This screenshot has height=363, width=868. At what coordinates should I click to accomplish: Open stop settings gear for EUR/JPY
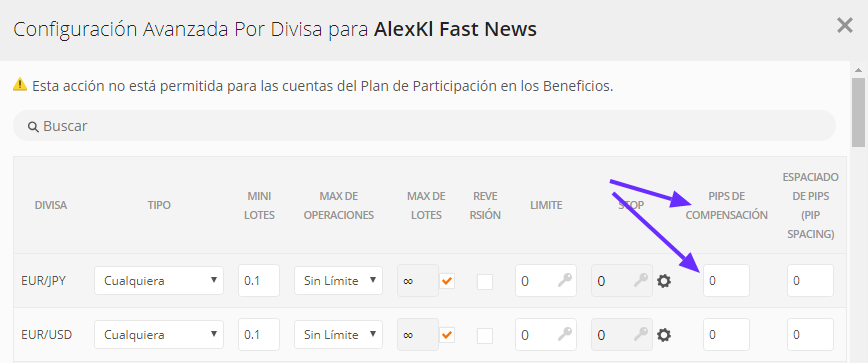pos(664,281)
